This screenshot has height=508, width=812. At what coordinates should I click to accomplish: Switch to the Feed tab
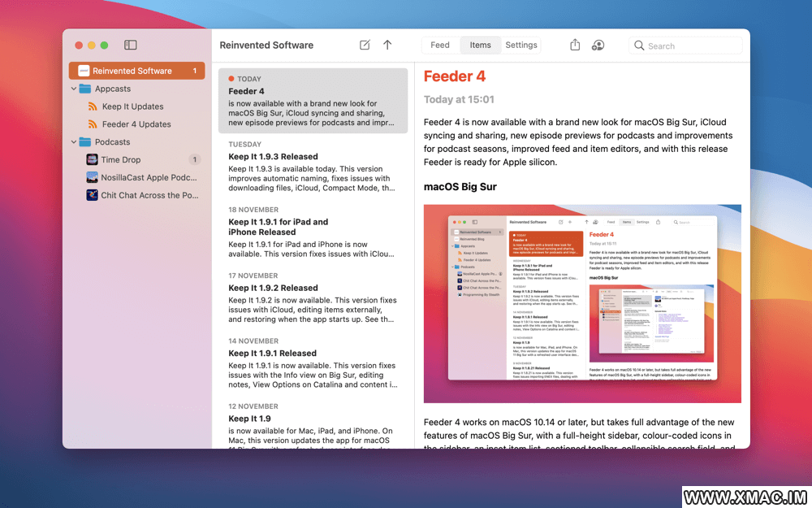click(x=440, y=46)
